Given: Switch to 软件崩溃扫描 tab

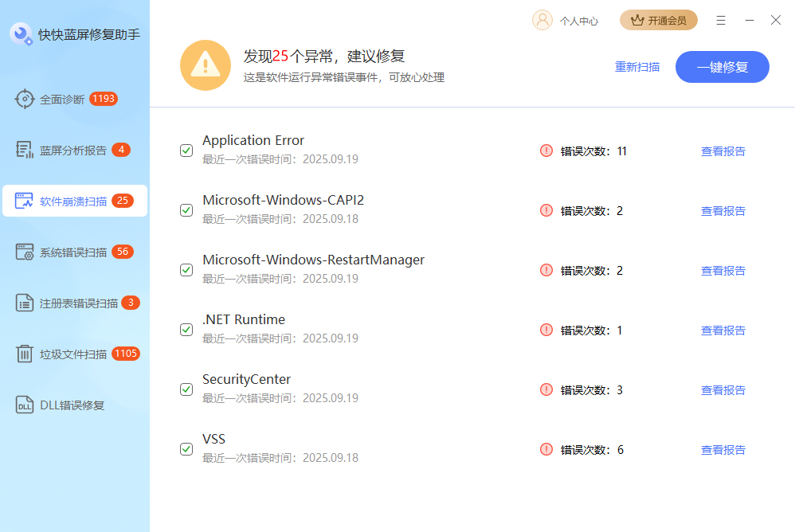Looking at the screenshot, I should point(74,201).
